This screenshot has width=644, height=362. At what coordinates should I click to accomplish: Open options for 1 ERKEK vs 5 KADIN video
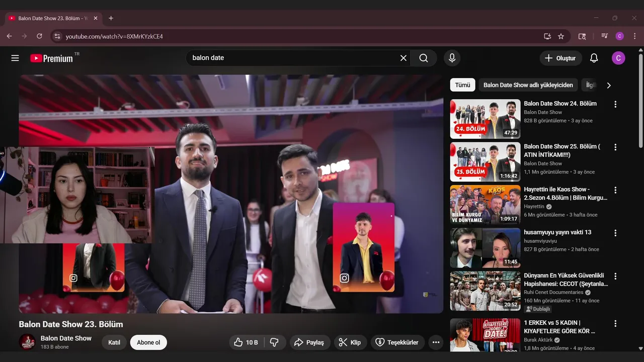(615, 323)
